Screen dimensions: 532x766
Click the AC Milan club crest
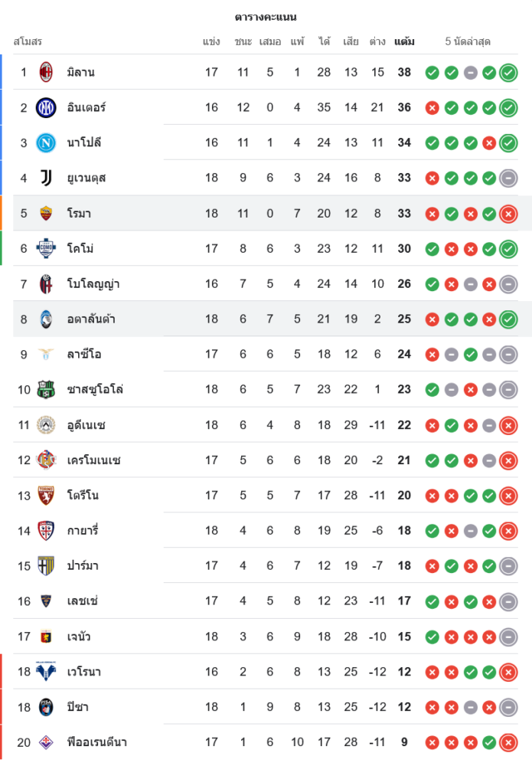[46, 72]
